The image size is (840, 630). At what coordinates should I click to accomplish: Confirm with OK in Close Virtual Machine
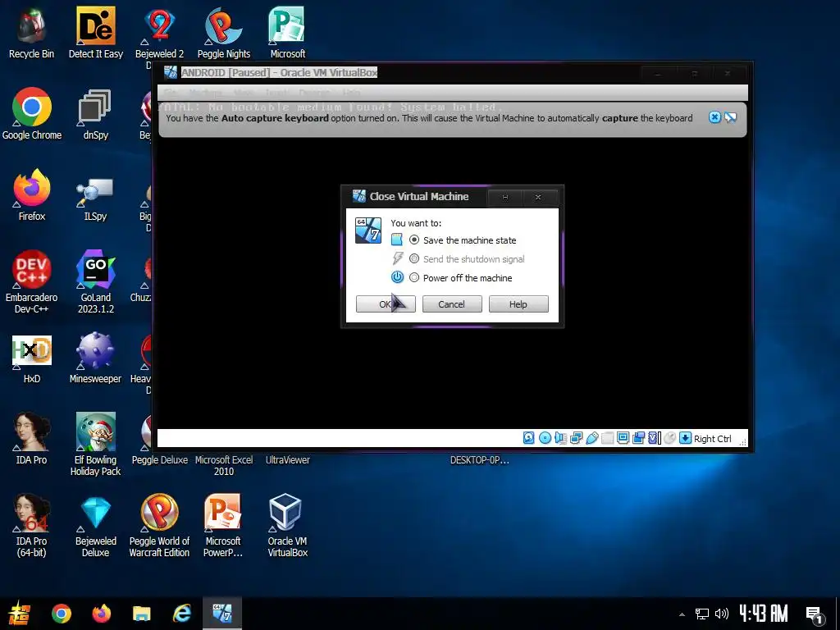tap(386, 304)
